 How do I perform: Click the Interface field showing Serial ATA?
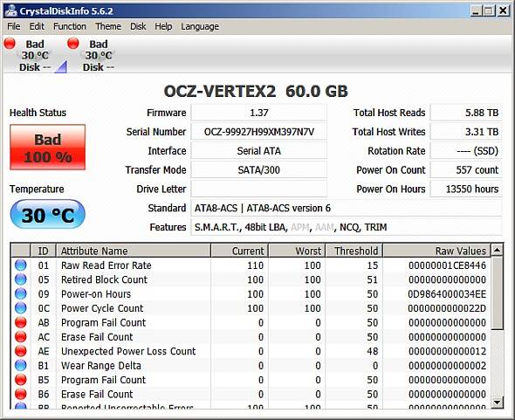pyautogui.click(x=259, y=151)
